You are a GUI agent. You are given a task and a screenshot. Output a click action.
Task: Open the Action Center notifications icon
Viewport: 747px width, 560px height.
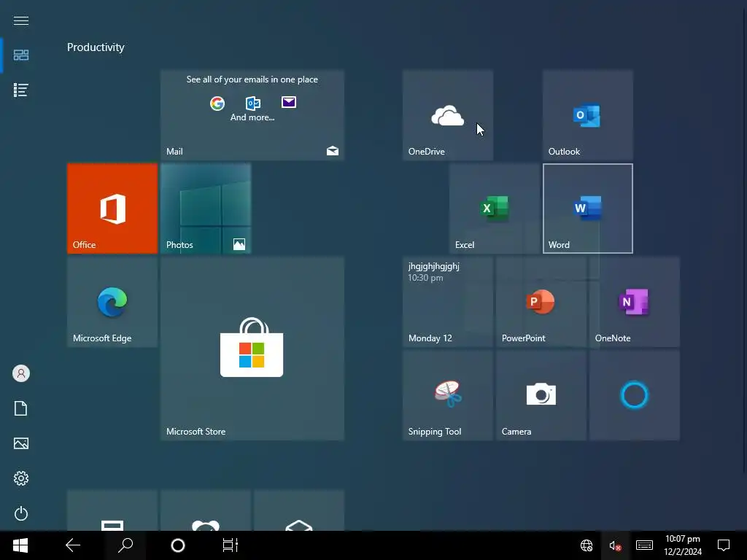coord(724,545)
